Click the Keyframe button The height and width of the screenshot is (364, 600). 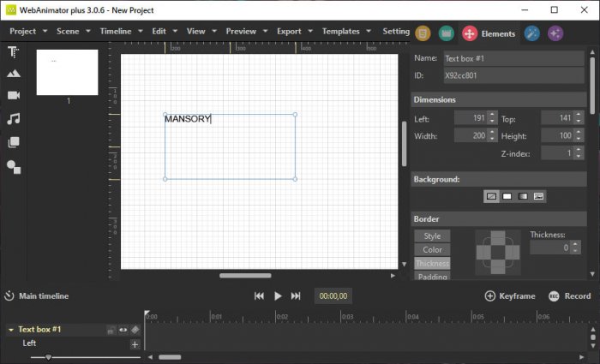pos(510,296)
